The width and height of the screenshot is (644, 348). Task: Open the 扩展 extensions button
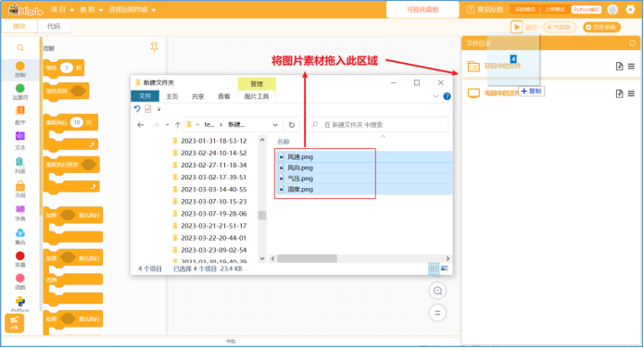pos(15,323)
